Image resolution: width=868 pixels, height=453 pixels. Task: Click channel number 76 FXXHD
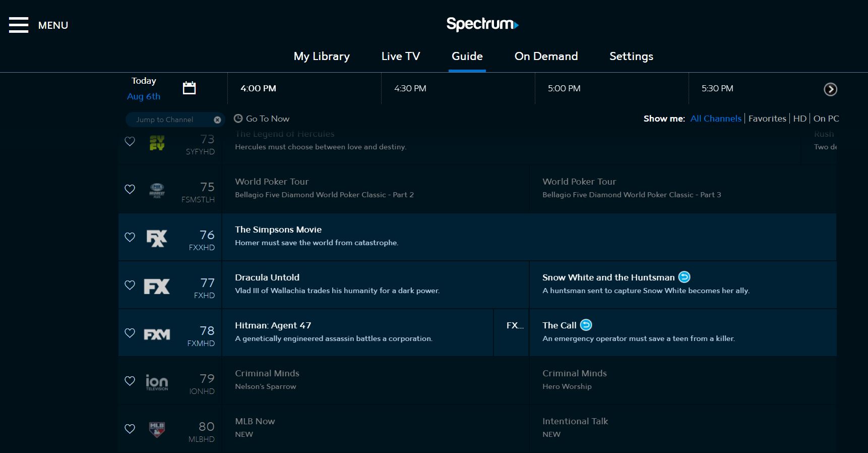[207, 235]
